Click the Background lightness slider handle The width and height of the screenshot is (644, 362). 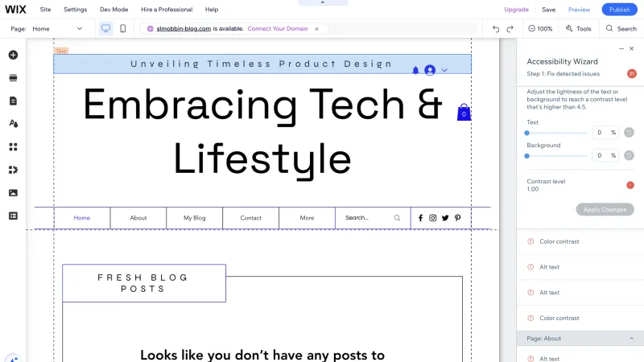point(527,156)
